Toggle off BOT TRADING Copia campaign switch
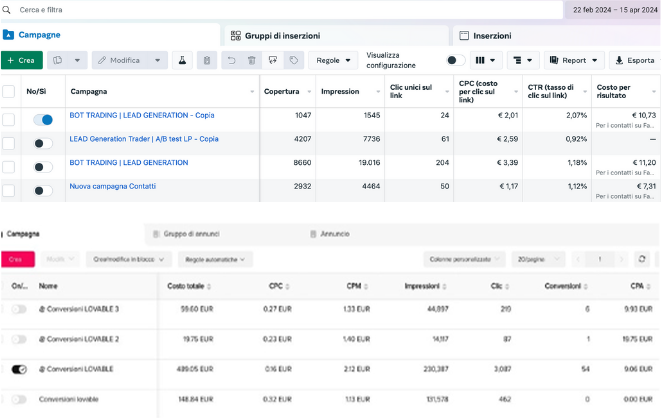661x418 pixels. pos(42,119)
